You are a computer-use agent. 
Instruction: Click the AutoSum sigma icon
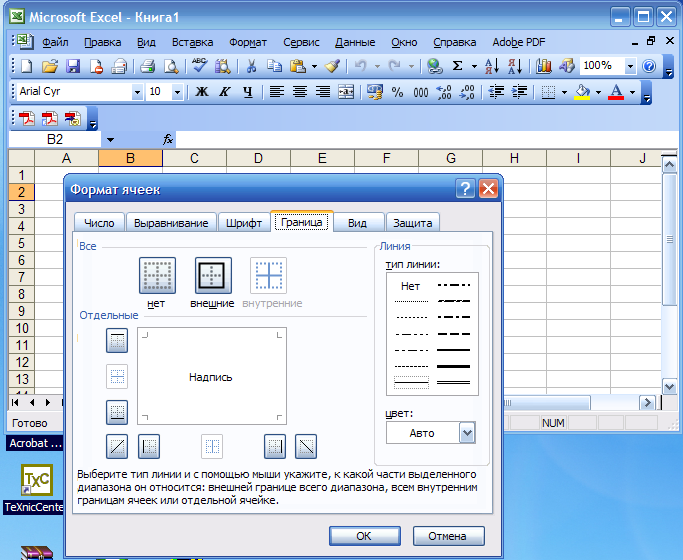[x=457, y=66]
